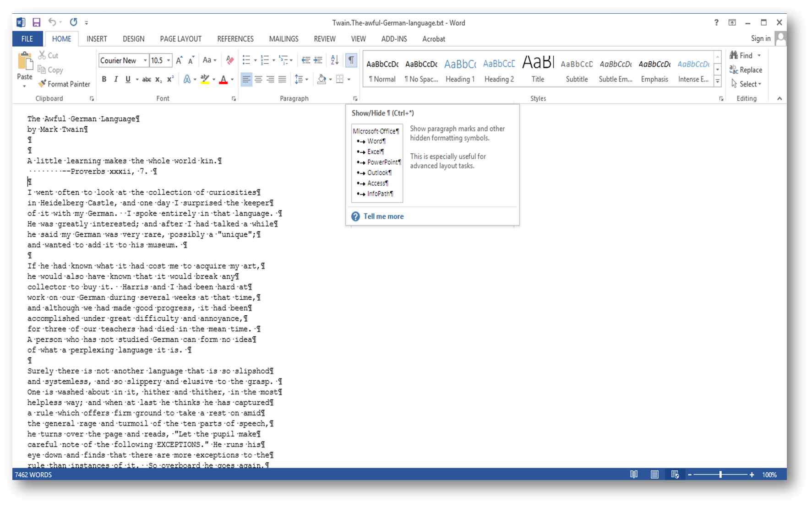812x507 pixels.
Task: Click the Sort icon in Paragraph group
Action: click(x=334, y=60)
